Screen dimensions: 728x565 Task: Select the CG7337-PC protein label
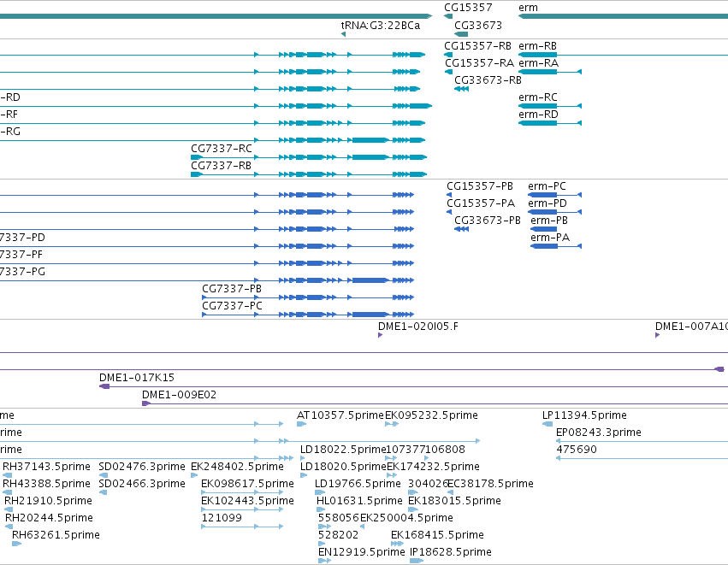232,306
